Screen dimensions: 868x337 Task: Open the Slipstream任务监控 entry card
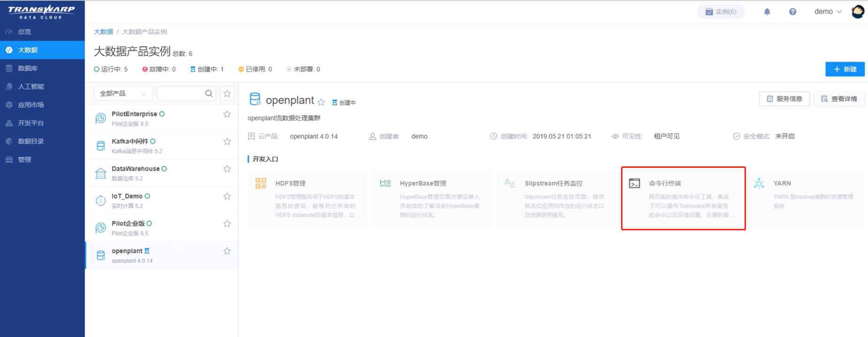pos(556,199)
